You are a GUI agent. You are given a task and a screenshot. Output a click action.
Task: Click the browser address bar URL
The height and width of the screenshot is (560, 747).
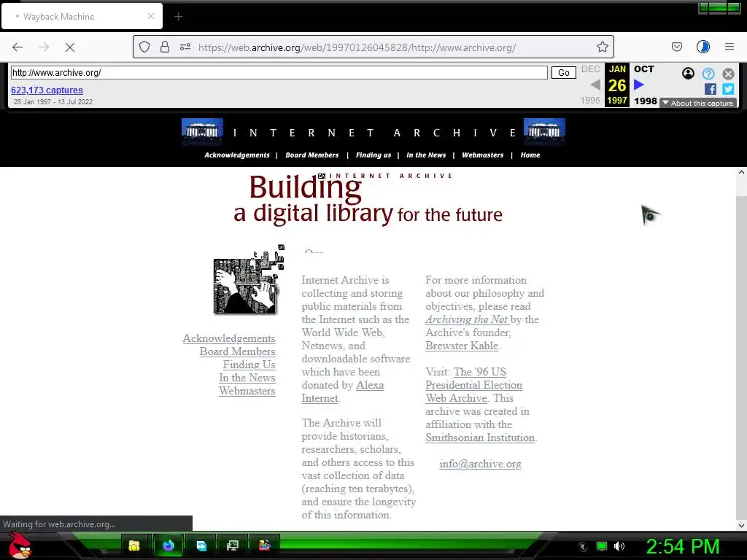coord(357,47)
